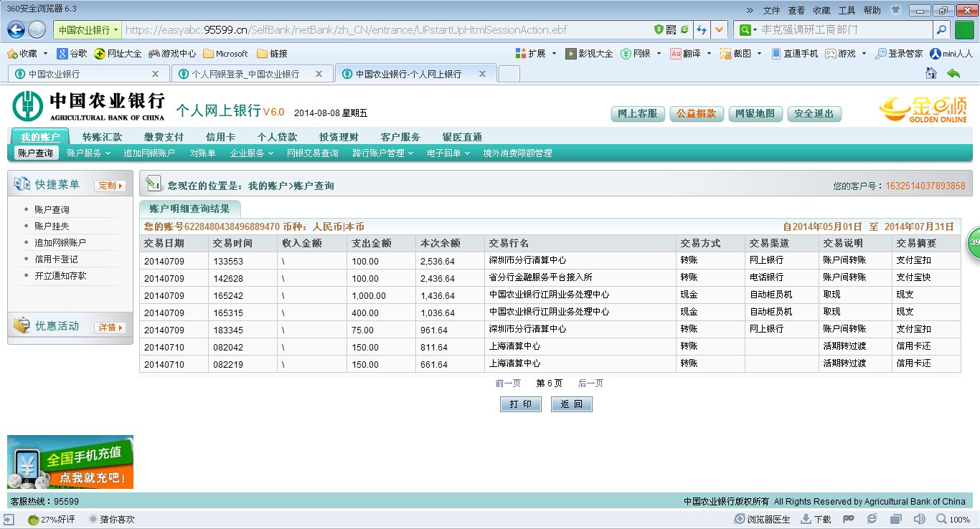This screenshot has height=529, width=980.
Task: Open 浏览器医生 in status bar
Action: coord(762,520)
